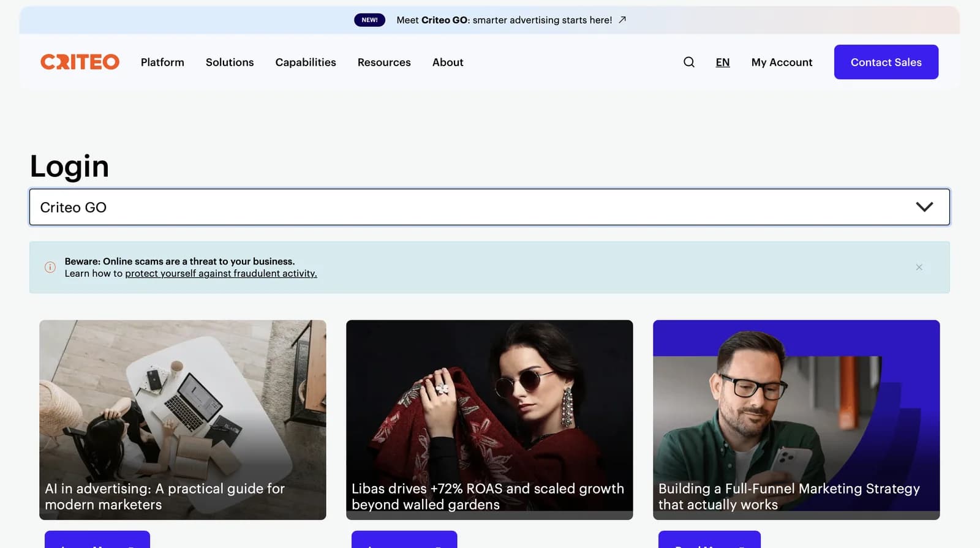Open the Capabilities menu
Image resolution: width=980 pixels, height=548 pixels.
[x=306, y=62]
